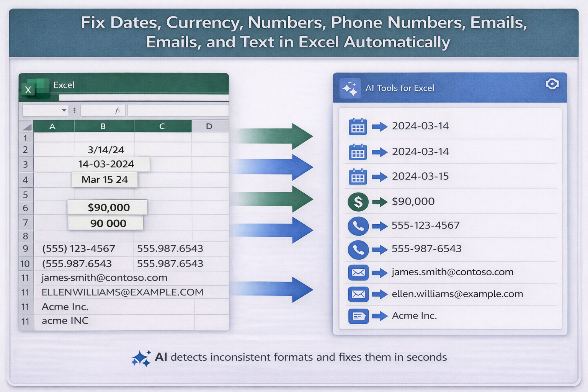Click the text note icon beside Acme Inc.
Image resolution: width=588 pixels, height=392 pixels.
(x=358, y=316)
